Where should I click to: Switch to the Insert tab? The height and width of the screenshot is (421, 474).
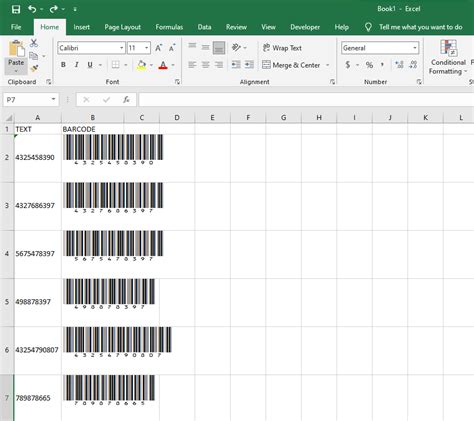pos(81,27)
